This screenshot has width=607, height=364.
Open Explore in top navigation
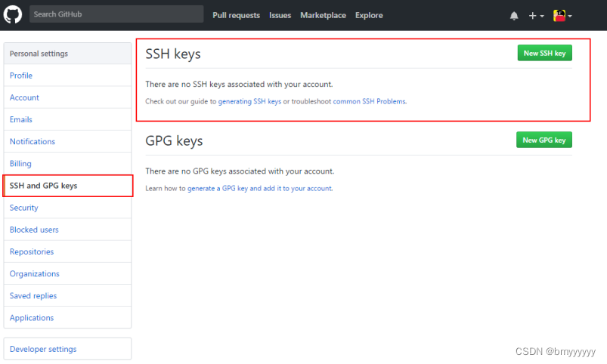tap(369, 15)
